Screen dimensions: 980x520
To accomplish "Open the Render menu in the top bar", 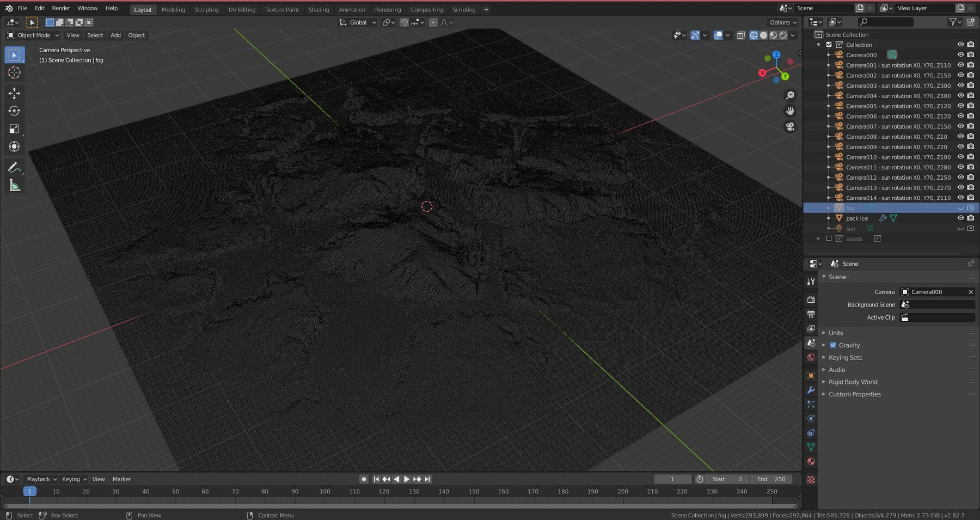I will click(x=60, y=8).
